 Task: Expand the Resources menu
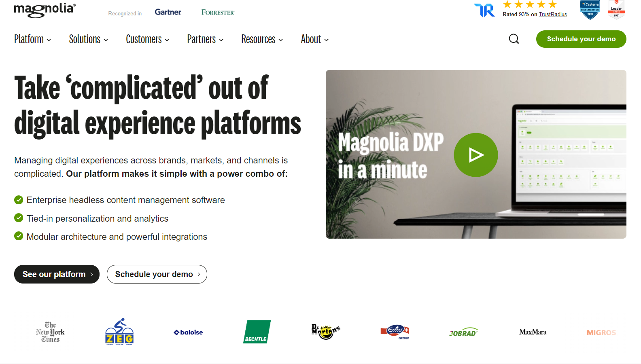[x=262, y=39]
